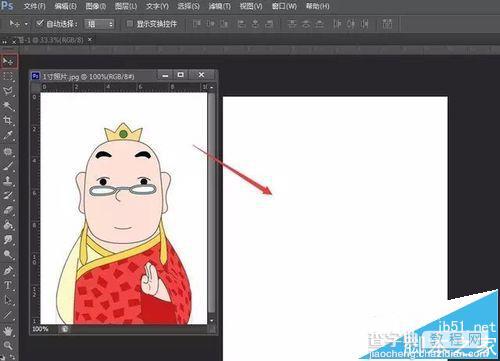
Task: Select the Pen tool
Action: (8, 270)
